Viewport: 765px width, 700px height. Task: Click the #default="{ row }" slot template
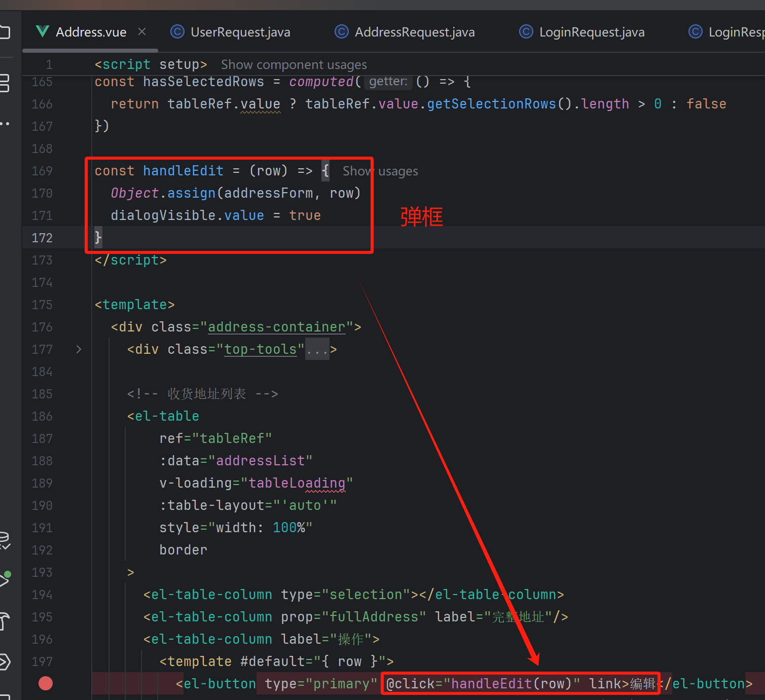coord(313,661)
